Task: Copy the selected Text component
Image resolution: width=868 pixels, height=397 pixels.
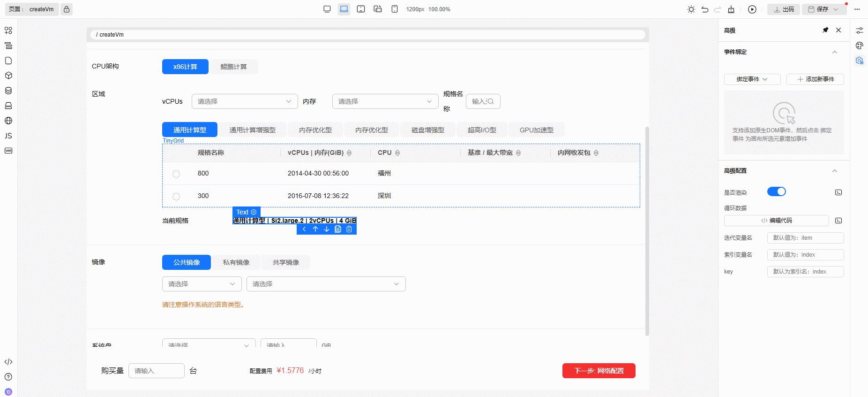Action: (338, 229)
